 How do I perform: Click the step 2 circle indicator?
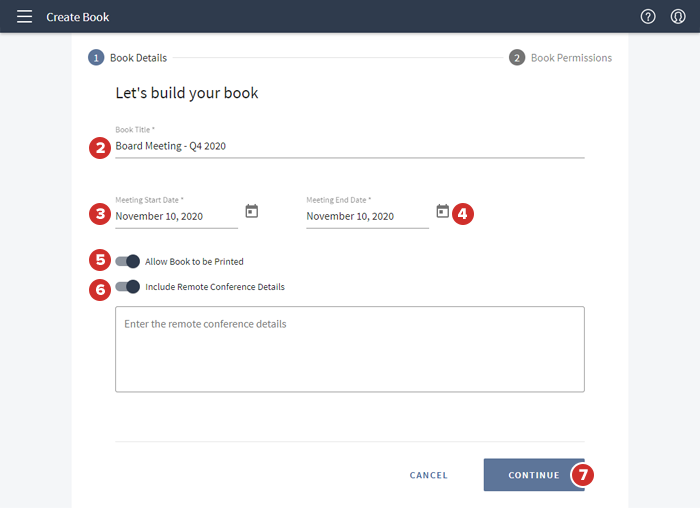coord(517,58)
